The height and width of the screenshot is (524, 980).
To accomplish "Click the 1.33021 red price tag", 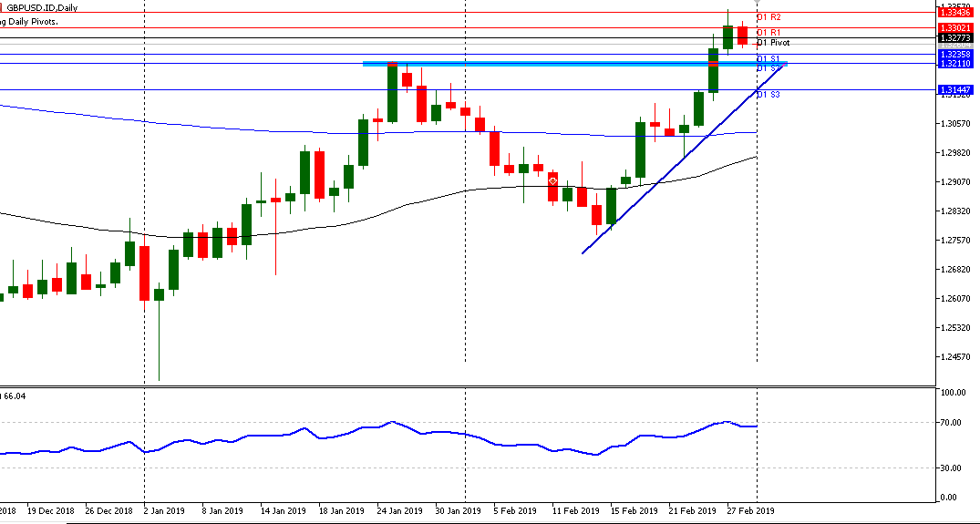I will [x=955, y=28].
